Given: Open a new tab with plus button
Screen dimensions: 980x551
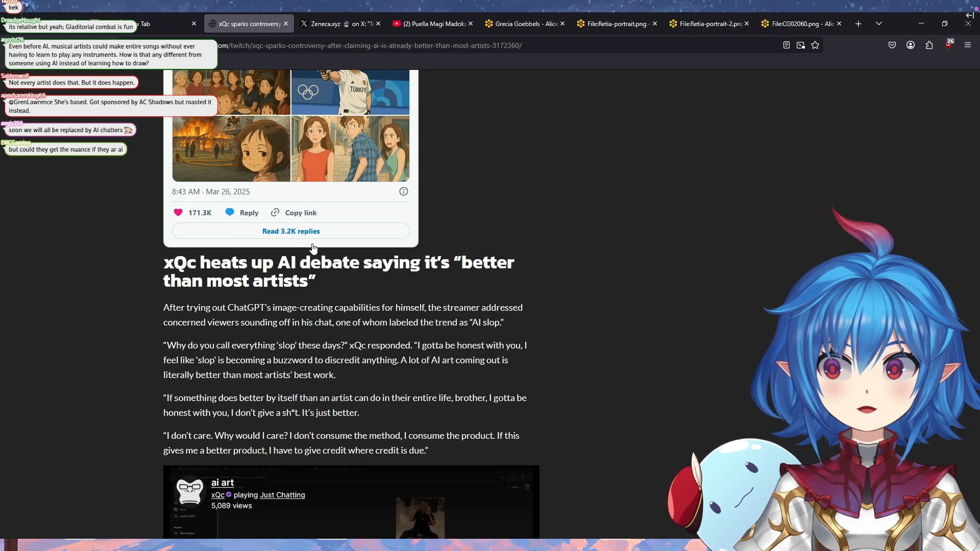Looking at the screenshot, I should click(x=859, y=24).
